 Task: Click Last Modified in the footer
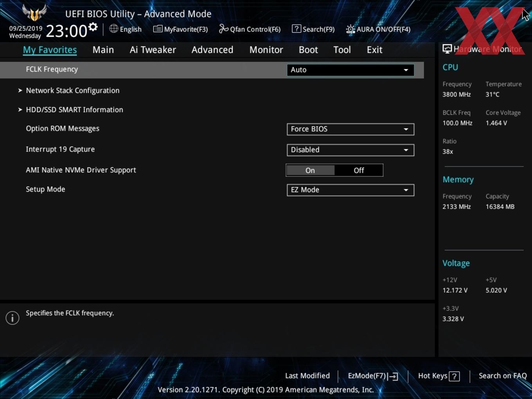307,376
